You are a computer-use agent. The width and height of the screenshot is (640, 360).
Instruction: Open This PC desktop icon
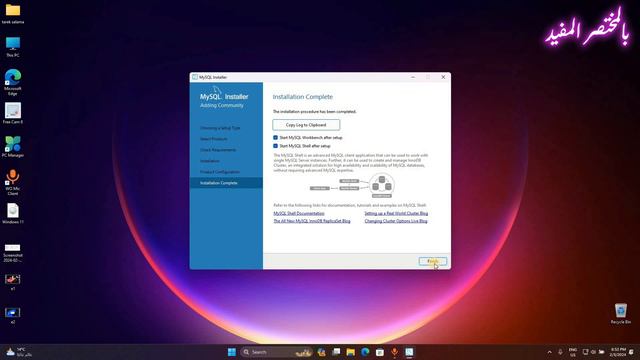13,47
